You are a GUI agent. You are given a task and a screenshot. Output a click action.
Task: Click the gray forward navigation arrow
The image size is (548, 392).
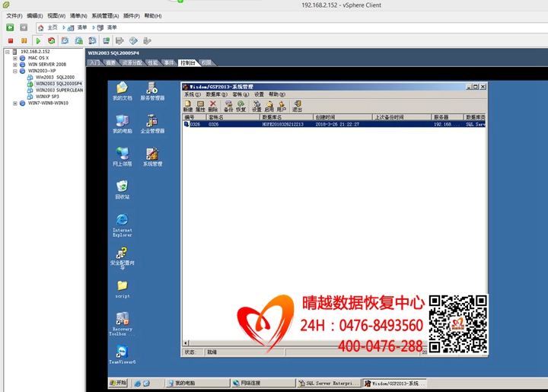click(x=24, y=27)
